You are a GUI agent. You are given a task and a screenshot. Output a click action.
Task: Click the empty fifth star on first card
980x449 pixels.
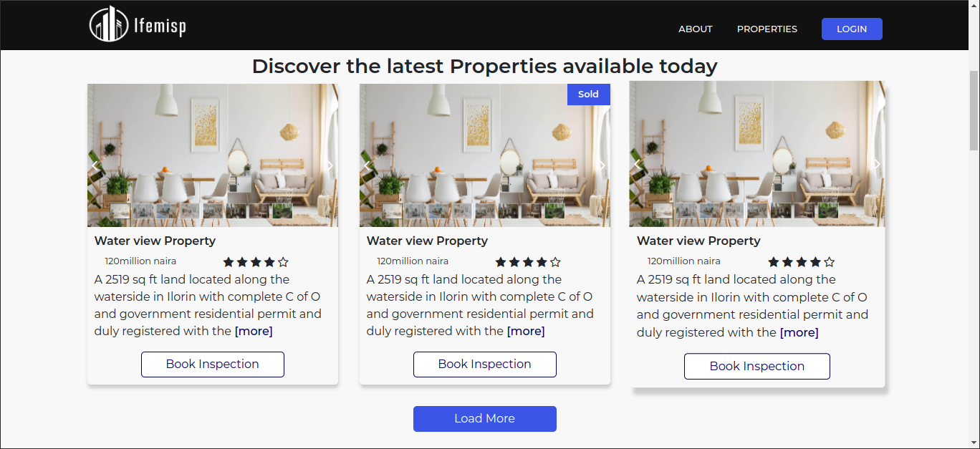(x=283, y=262)
